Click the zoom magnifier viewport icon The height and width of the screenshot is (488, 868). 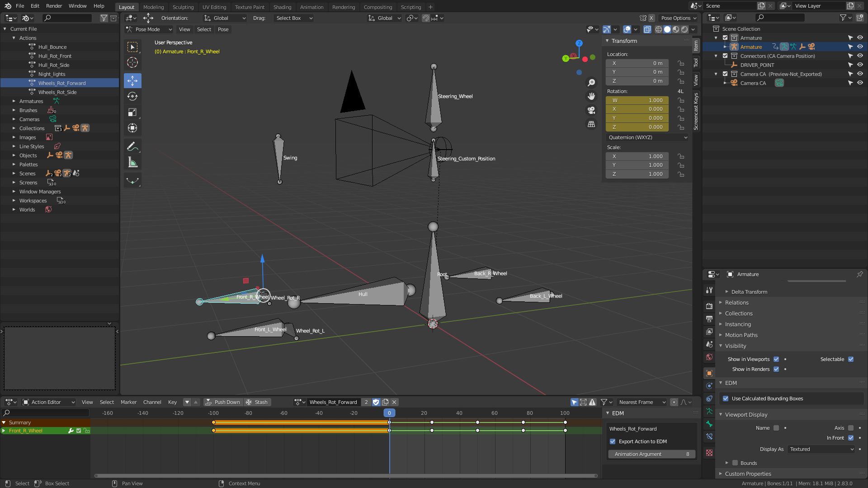[591, 83]
